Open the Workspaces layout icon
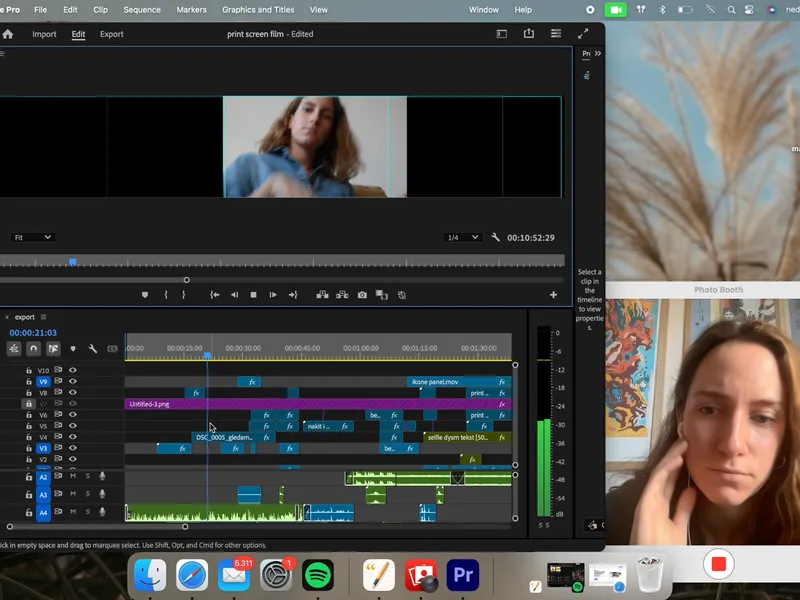The image size is (800, 600). pyautogui.click(x=502, y=34)
